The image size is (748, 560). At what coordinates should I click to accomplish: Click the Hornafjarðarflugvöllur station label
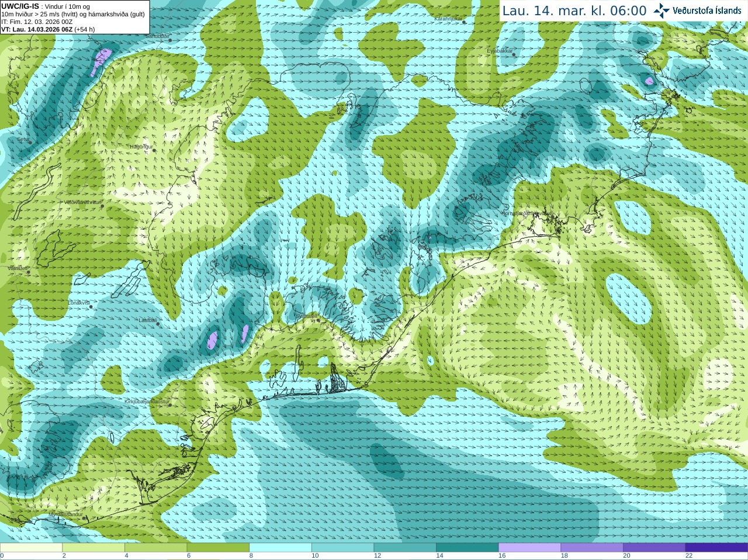click(527, 213)
